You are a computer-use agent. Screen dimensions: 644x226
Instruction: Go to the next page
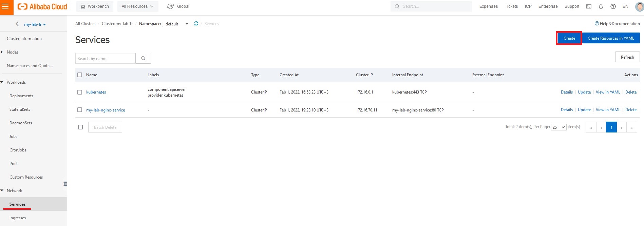point(622,127)
